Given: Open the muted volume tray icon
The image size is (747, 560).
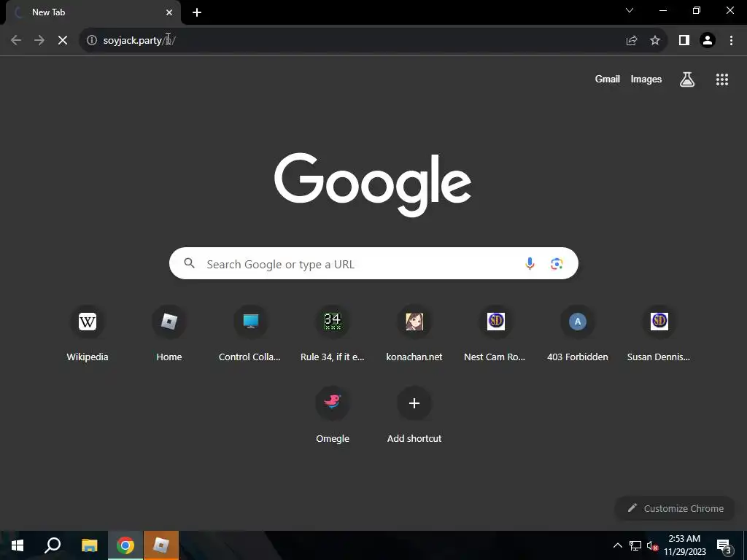Looking at the screenshot, I should point(652,545).
